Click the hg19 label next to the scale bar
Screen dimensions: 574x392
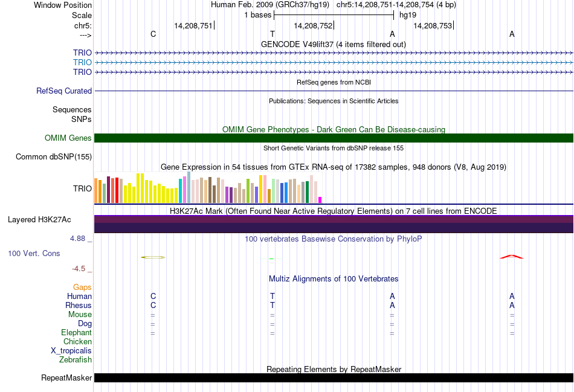(x=408, y=15)
